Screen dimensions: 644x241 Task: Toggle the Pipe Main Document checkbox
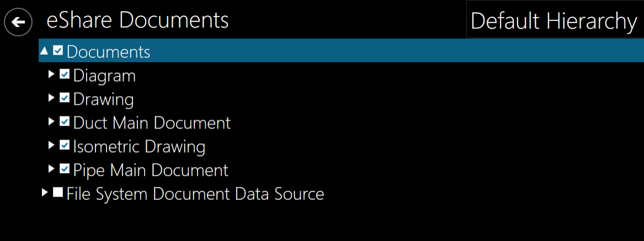click(65, 169)
